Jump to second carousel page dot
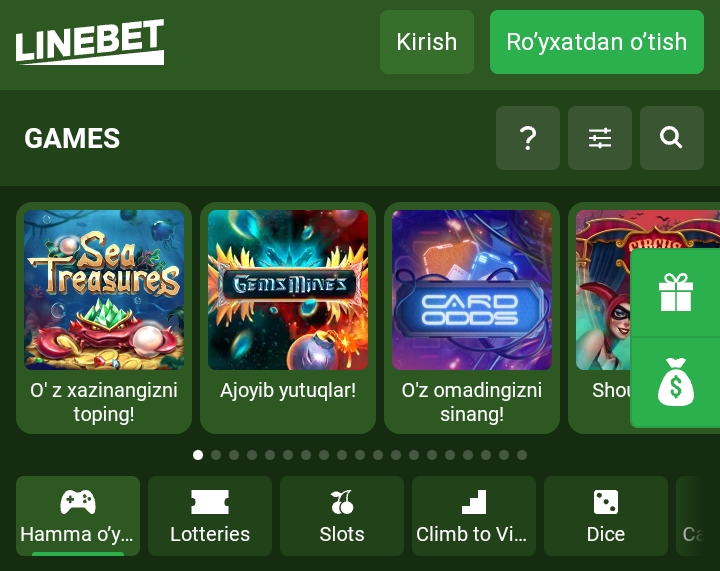 pyautogui.click(x=216, y=455)
